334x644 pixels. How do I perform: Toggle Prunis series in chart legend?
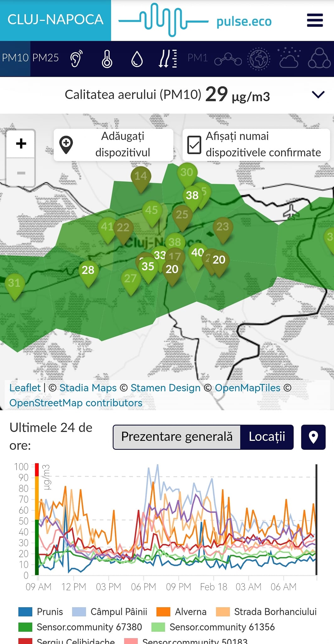41,612
